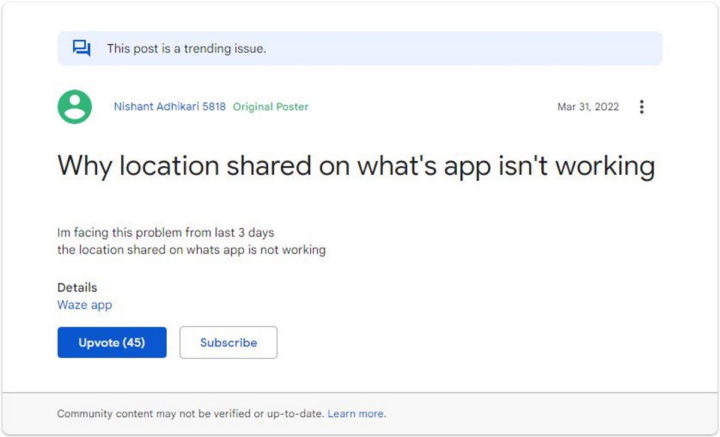The image size is (720, 437).
Task: Click the Community content disclaimer text
Action: coord(190,414)
